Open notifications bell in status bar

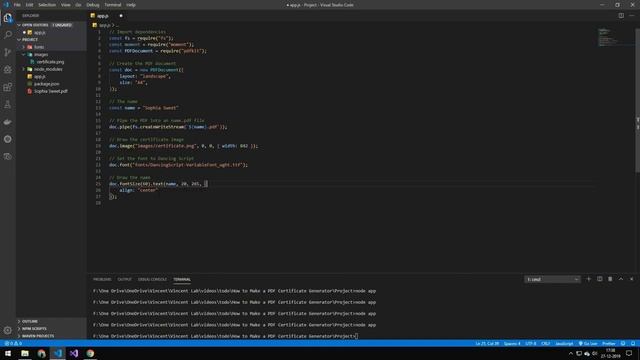[633, 344]
